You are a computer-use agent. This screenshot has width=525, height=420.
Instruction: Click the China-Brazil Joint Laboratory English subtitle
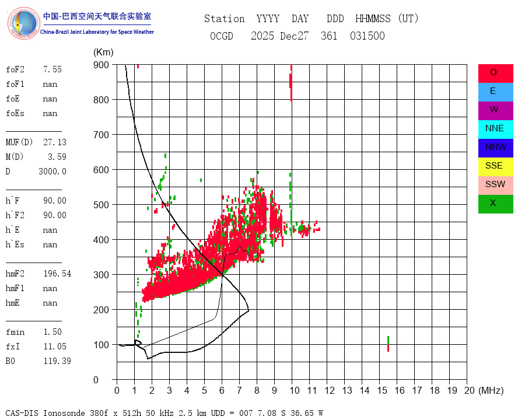point(97,32)
